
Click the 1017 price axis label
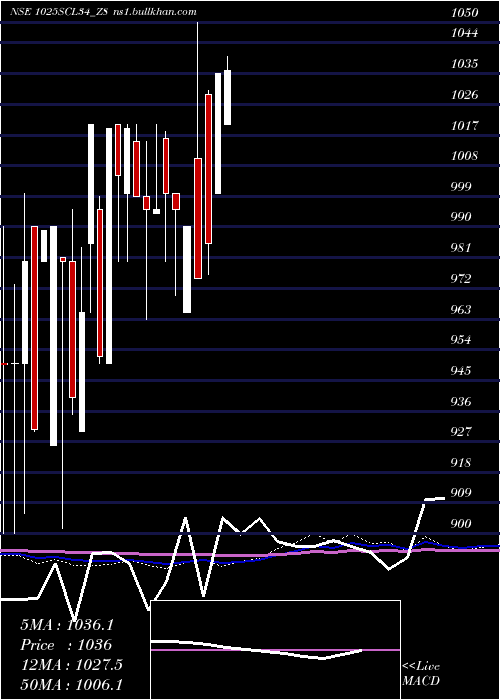tap(464, 125)
